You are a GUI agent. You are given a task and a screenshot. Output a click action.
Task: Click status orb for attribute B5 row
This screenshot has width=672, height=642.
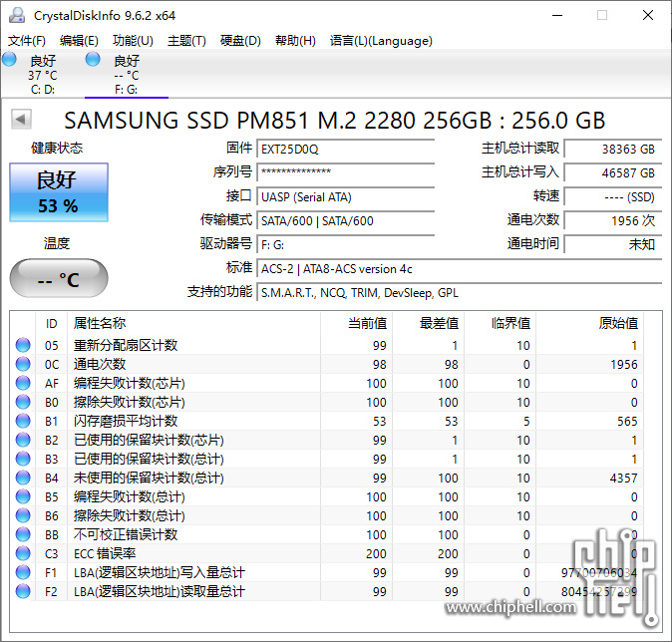point(23,496)
